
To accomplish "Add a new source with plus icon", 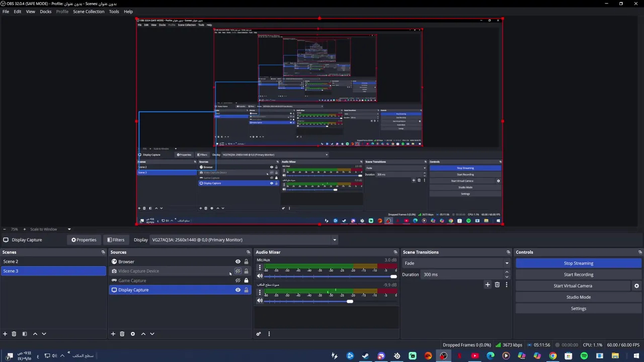I will pos(113,334).
